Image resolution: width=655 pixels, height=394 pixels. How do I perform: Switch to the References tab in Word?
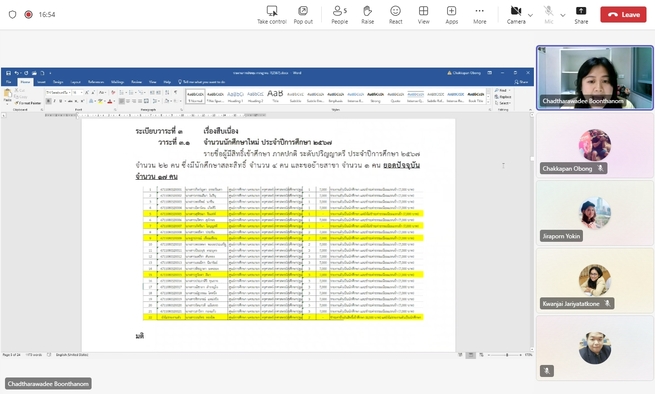(x=96, y=82)
